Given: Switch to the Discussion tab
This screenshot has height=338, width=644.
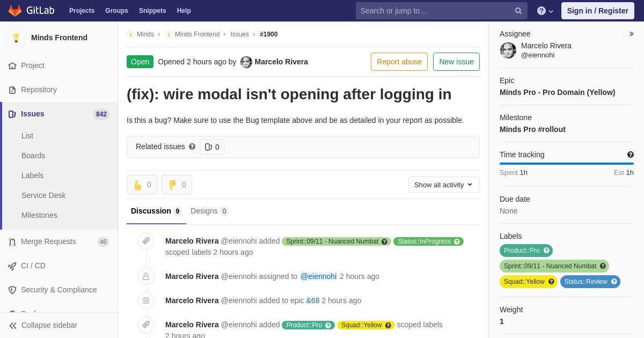Looking at the screenshot, I should coord(156,211).
